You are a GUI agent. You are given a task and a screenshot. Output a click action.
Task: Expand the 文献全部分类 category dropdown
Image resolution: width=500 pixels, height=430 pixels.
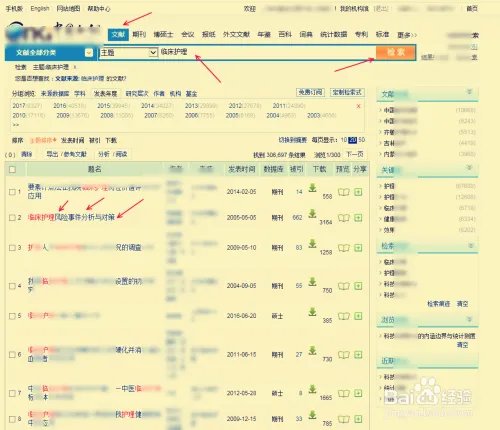pos(89,53)
